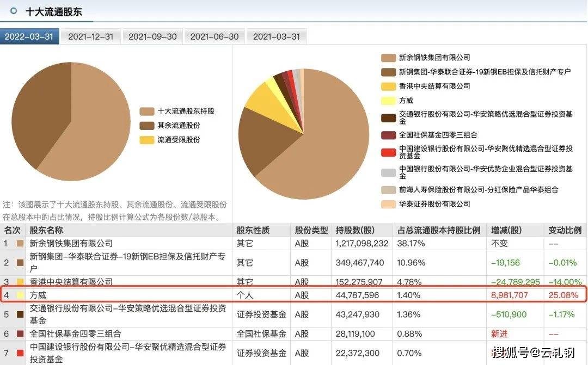Click the 22,372,300 holdings value
The image size is (588, 365).
357,353
